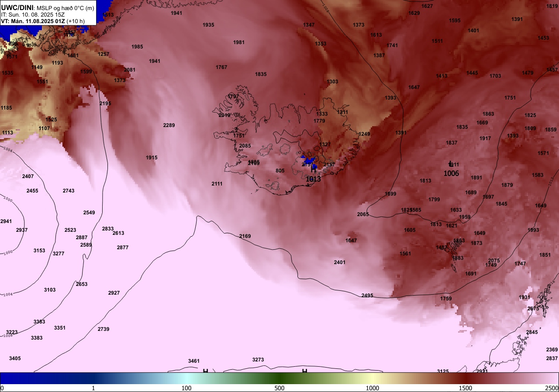
Task: Click the height value 2549
Action: click(89, 213)
